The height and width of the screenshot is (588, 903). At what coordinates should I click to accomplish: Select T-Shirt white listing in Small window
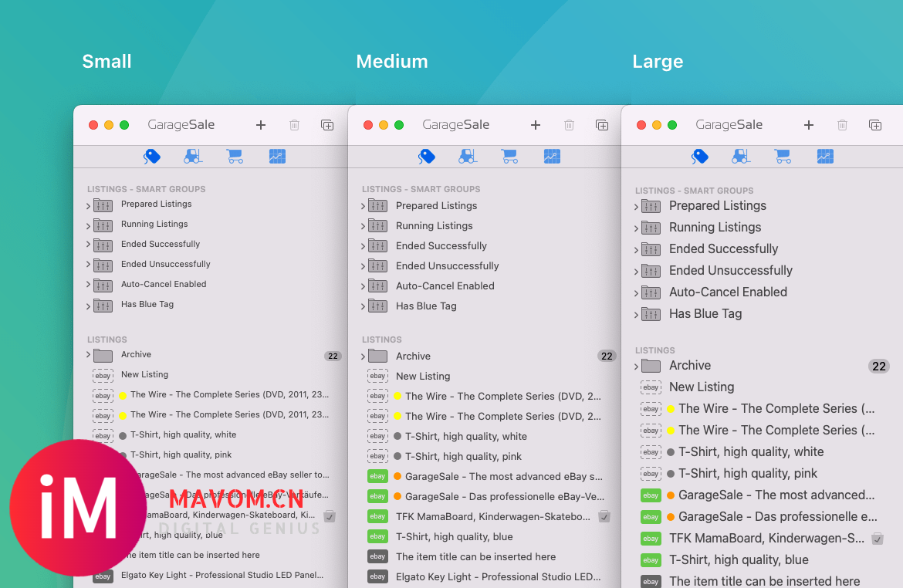[183, 434]
